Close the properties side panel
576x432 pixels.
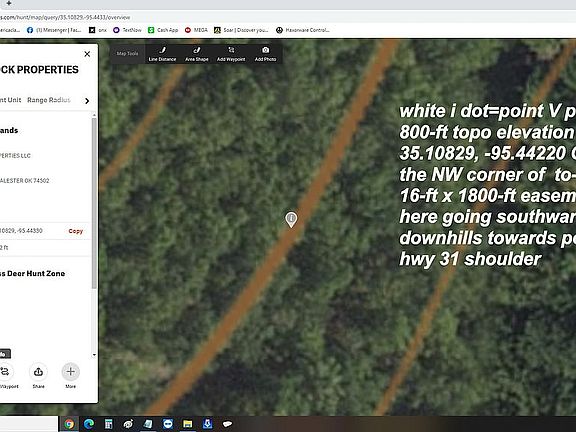(x=87, y=54)
